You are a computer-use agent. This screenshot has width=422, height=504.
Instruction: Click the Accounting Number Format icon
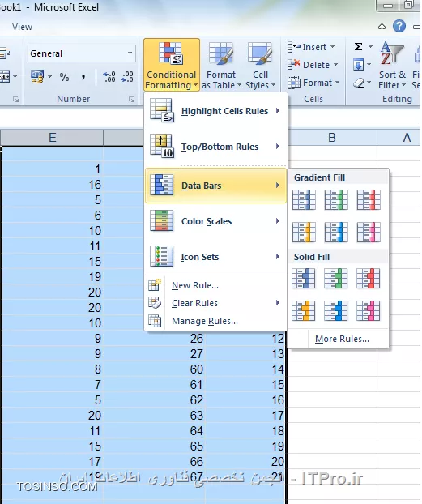pos(37,77)
